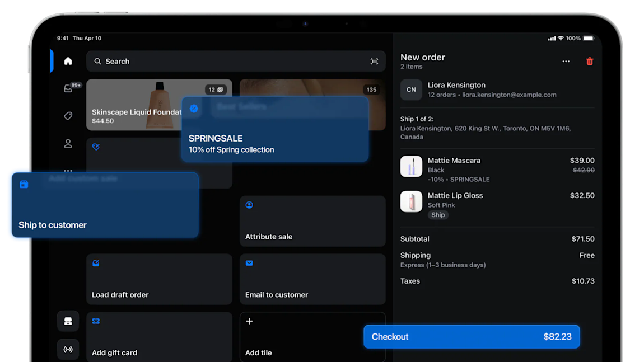The height and width of the screenshot is (362, 644).
Task: Click the Search field
Action: pyautogui.click(x=236, y=61)
